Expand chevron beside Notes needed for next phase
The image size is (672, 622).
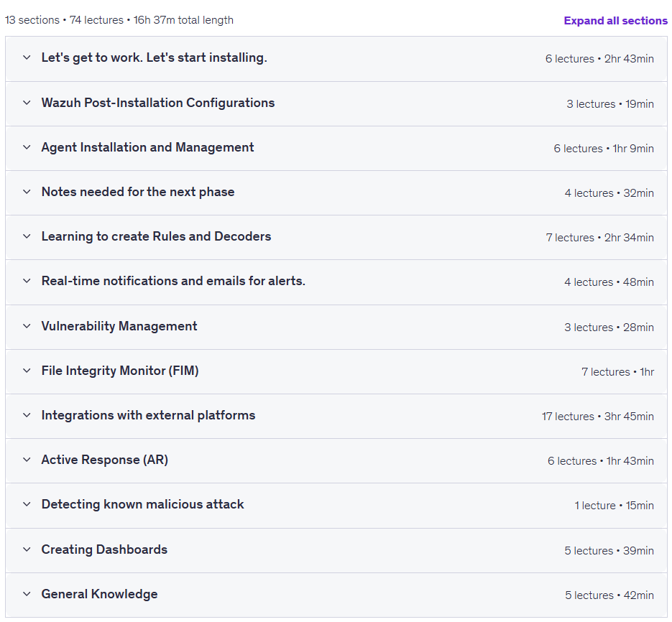(x=27, y=192)
